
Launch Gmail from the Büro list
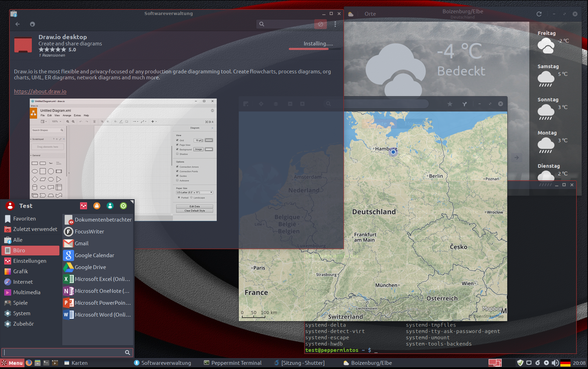click(81, 244)
